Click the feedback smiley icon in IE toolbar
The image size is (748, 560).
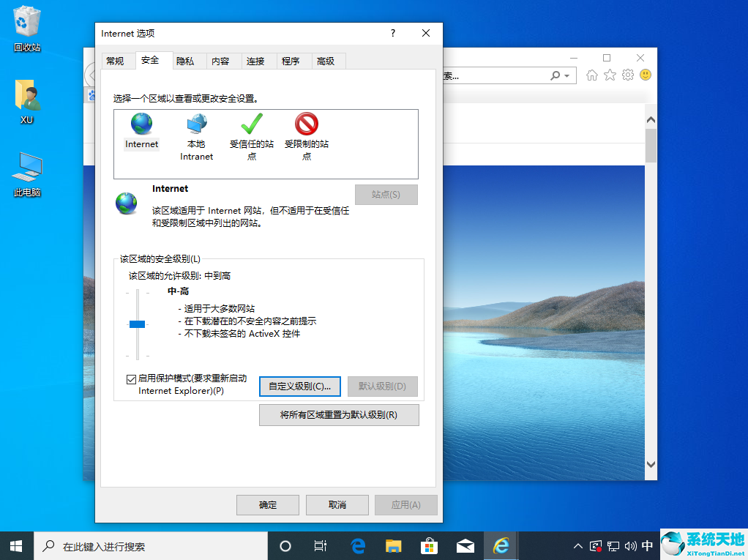tap(645, 75)
